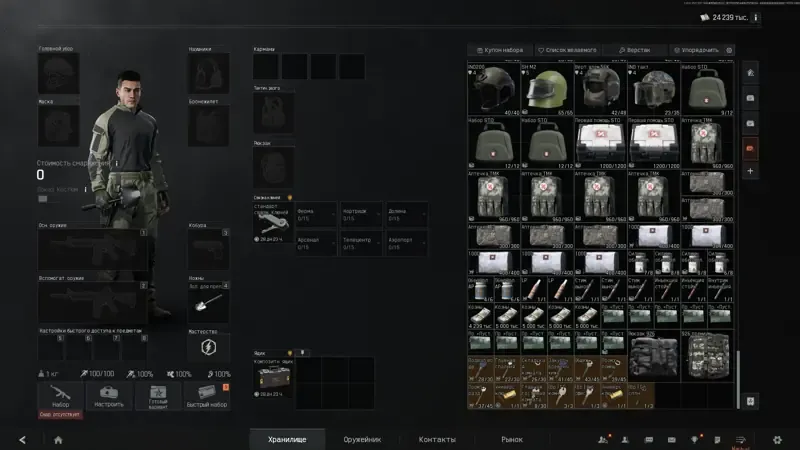This screenshot has height=450, width=800.
Task: Open the Быстрый набор button
Action: pos(207,396)
